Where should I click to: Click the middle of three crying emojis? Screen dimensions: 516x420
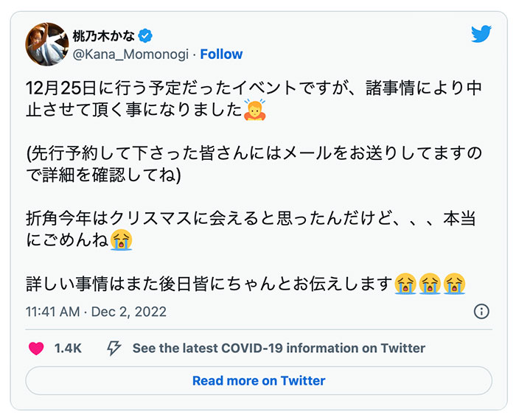[430, 283]
